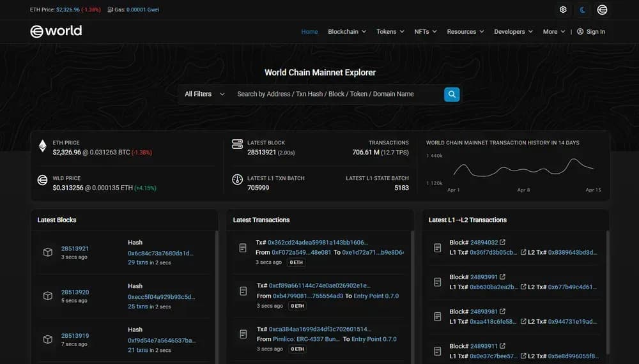Open external link icon after L1 Tx 0x36f7d3b05cb
The height and width of the screenshot is (364, 639).
click(x=523, y=252)
